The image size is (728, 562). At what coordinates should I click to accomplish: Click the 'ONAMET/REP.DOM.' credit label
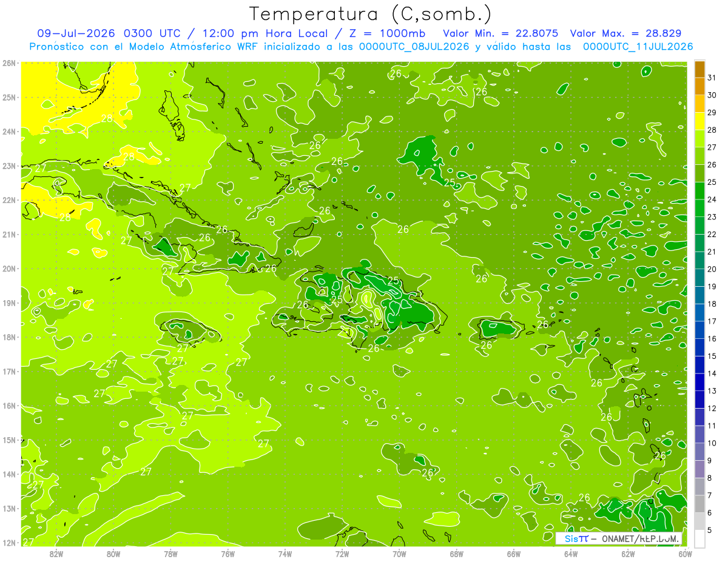pos(641,538)
